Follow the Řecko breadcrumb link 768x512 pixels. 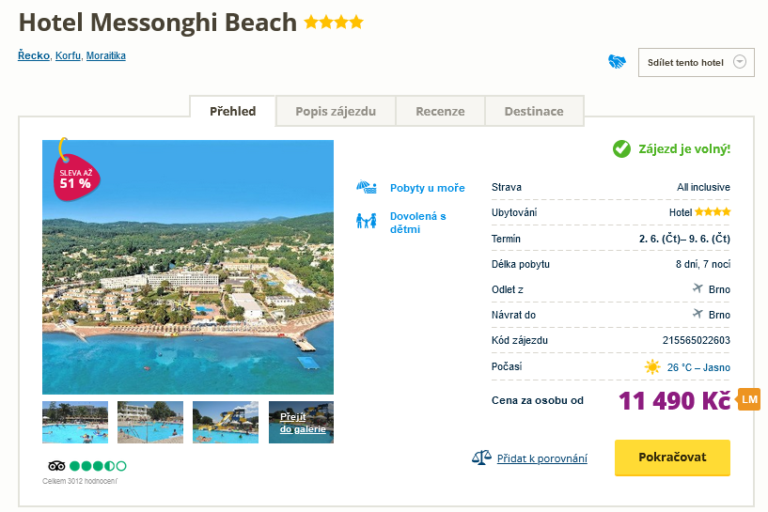33,56
